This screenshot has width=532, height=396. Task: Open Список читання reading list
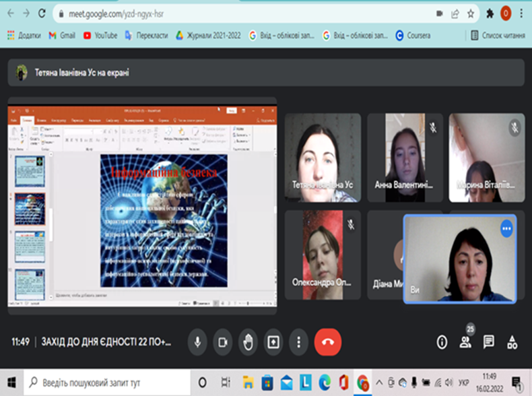[x=498, y=35]
